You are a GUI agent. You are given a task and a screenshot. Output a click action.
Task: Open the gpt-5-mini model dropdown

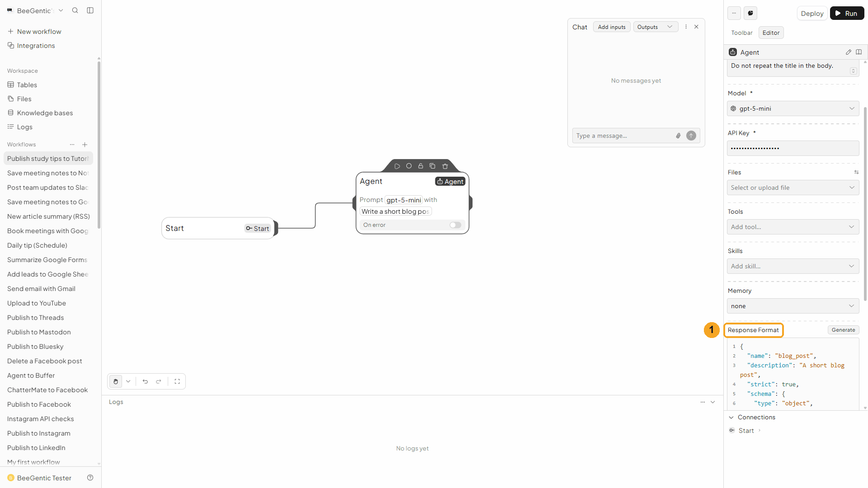tap(793, 108)
